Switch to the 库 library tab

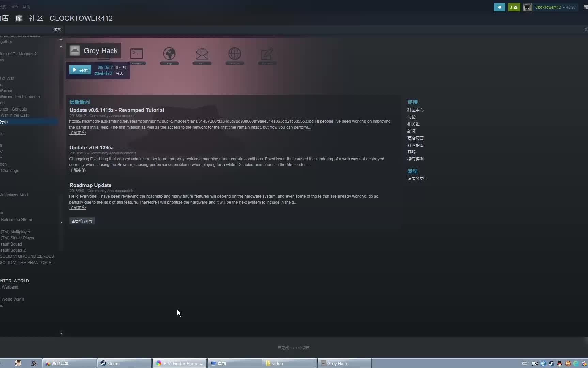tap(19, 18)
